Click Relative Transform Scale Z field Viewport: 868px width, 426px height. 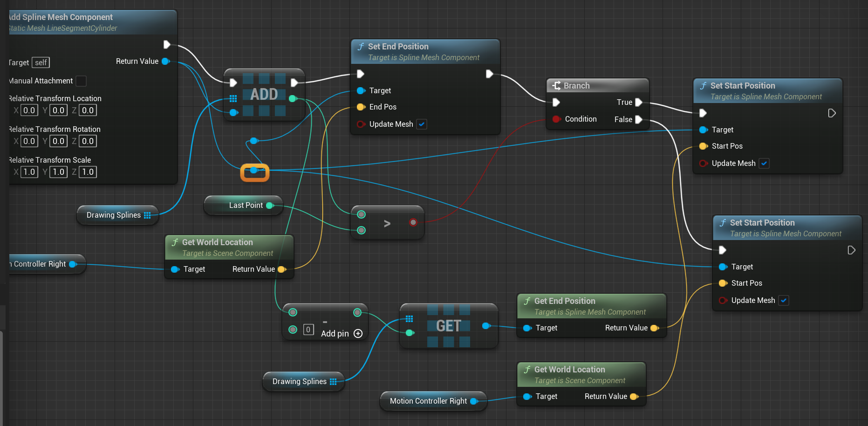click(x=88, y=172)
